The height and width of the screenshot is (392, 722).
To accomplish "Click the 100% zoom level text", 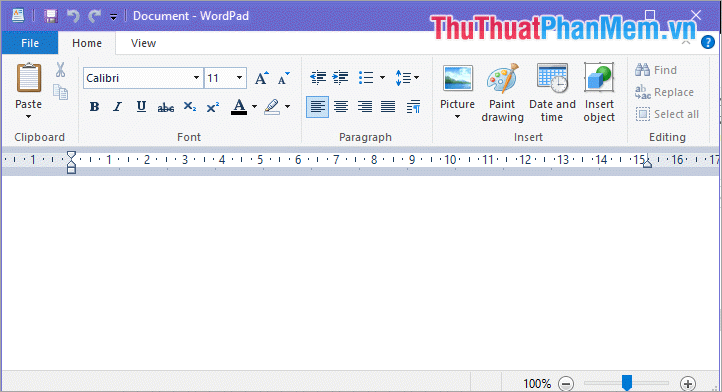I will [x=537, y=383].
